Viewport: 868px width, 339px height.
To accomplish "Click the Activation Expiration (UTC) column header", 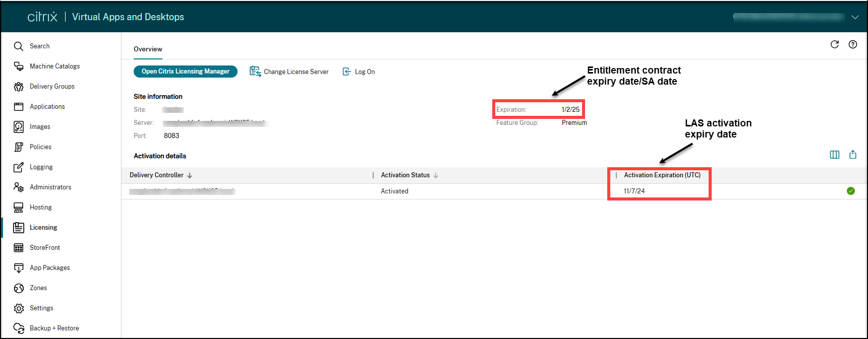I will click(662, 175).
